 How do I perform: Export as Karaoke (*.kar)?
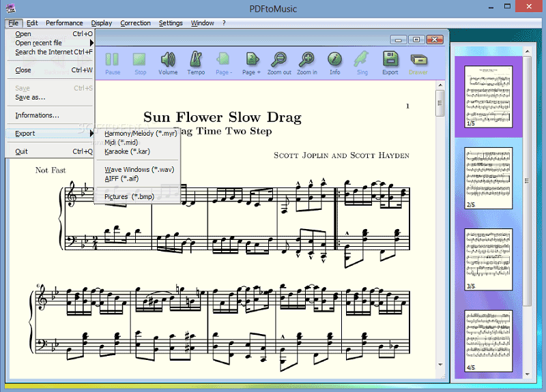138,151
